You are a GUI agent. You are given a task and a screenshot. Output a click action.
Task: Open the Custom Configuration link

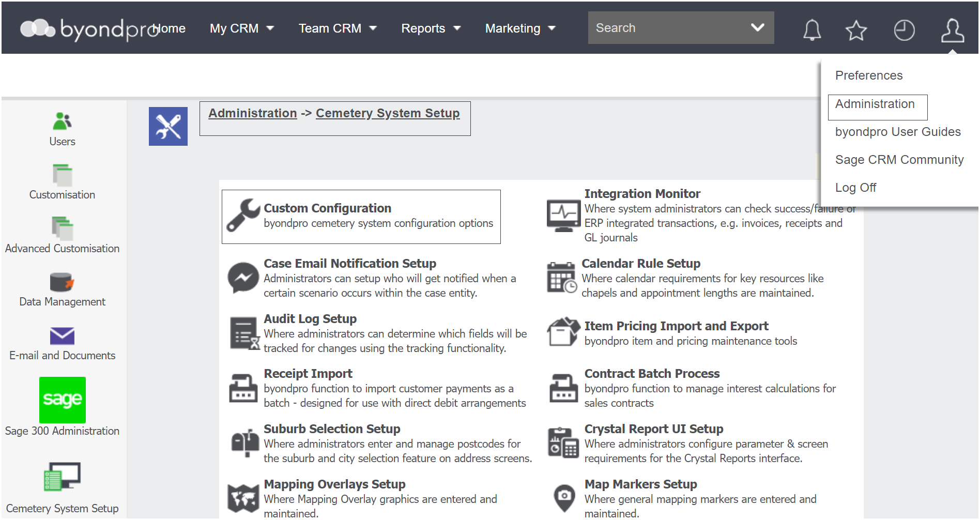327,208
